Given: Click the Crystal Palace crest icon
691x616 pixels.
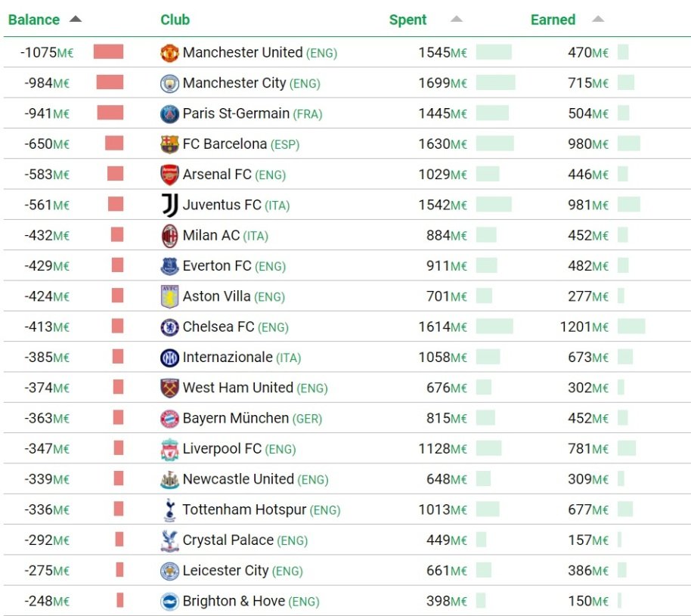Looking at the screenshot, I should point(169,540).
